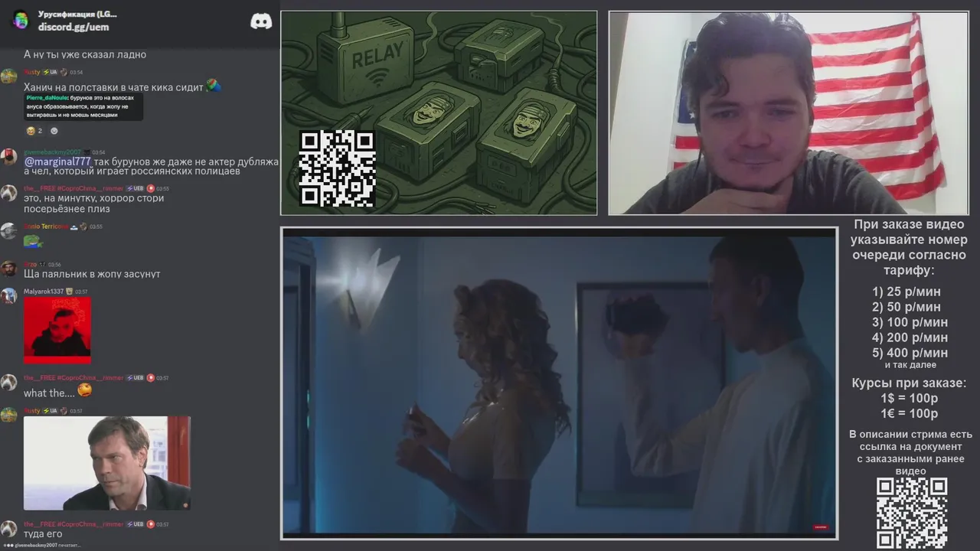Click the badge icon next to Malyarok1337

(x=69, y=292)
